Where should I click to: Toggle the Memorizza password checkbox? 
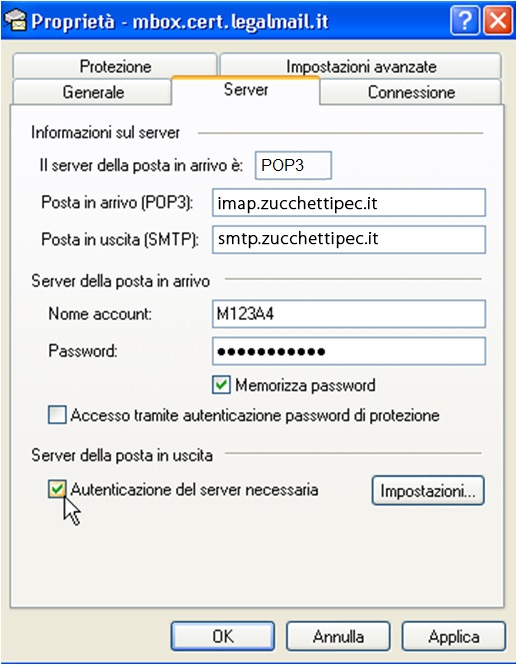click(x=221, y=385)
